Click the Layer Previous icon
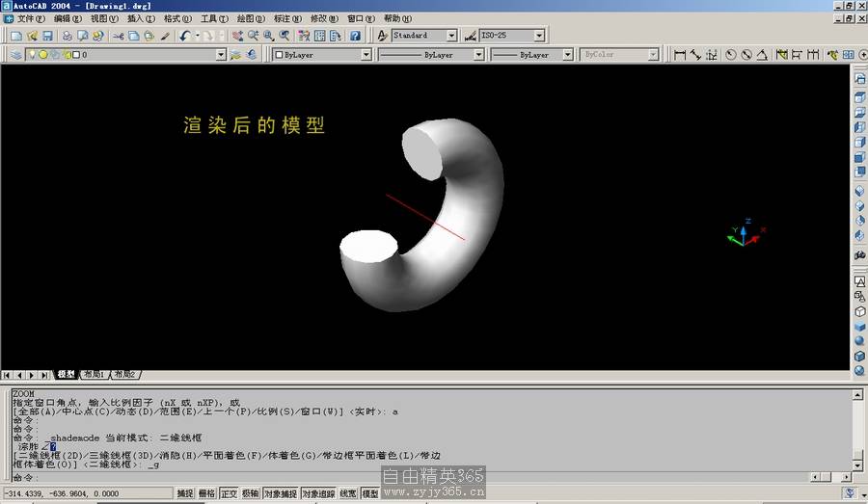This screenshot has height=504, width=868. click(252, 54)
